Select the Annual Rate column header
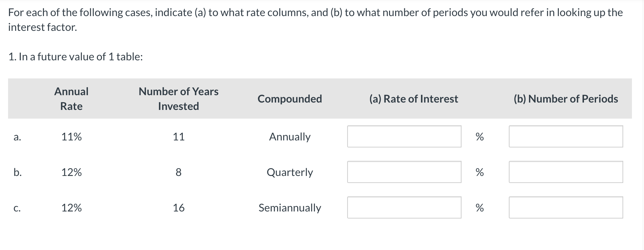644x250 pixels. click(71, 99)
